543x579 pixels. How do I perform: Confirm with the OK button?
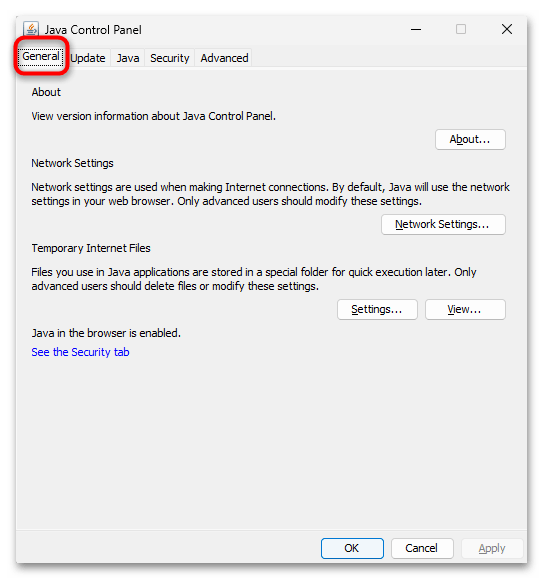click(352, 548)
